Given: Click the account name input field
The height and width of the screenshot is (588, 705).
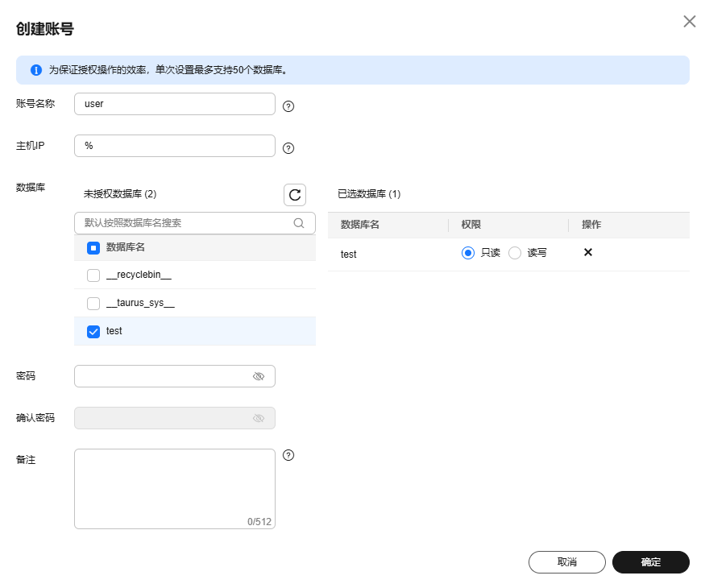Looking at the screenshot, I should click(x=175, y=104).
